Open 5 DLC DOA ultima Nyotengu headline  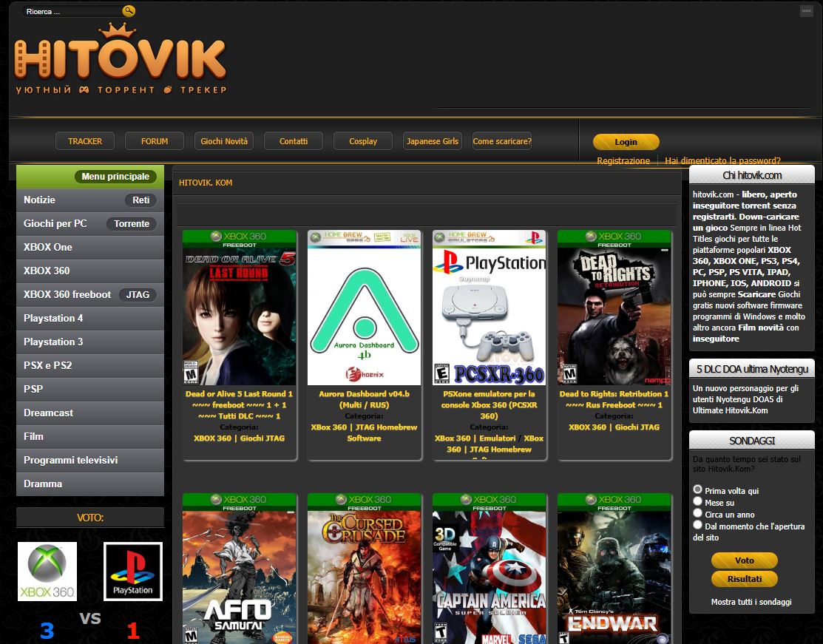click(752, 369)
